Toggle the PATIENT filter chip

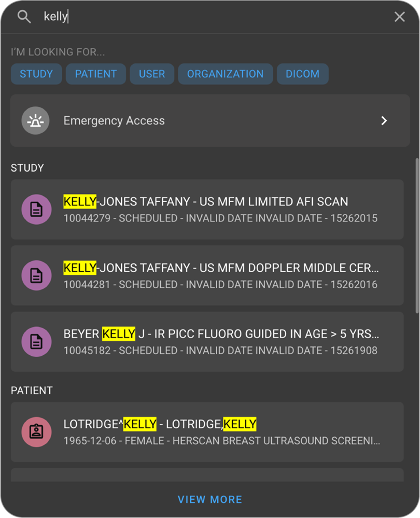coord(96,74)
